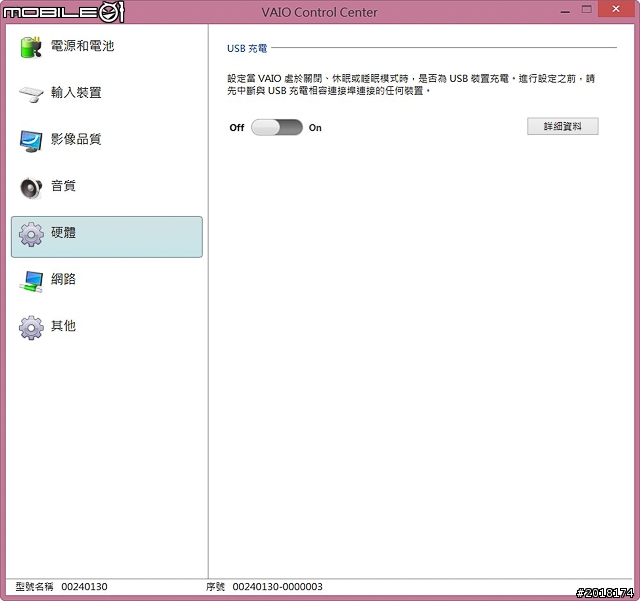This screenshot has width=640, height=601.
Task: Click the USB 充電 section heading
Action: (247, 49)
